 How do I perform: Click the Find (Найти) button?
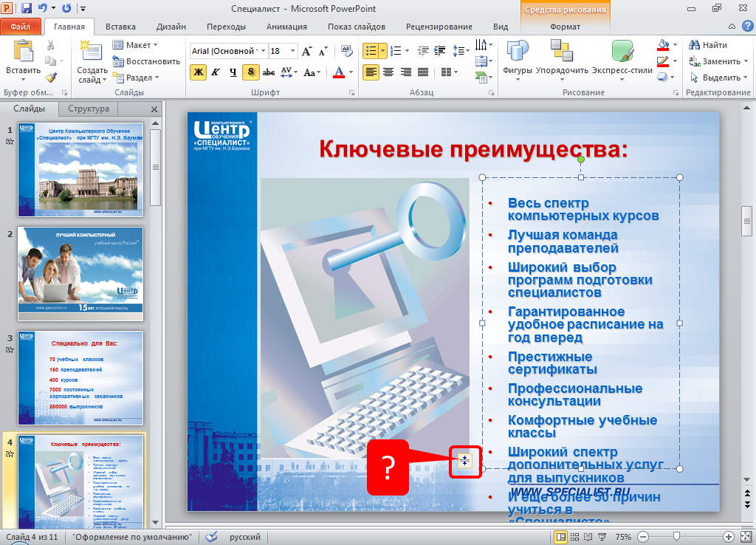(x=708, y=45)
